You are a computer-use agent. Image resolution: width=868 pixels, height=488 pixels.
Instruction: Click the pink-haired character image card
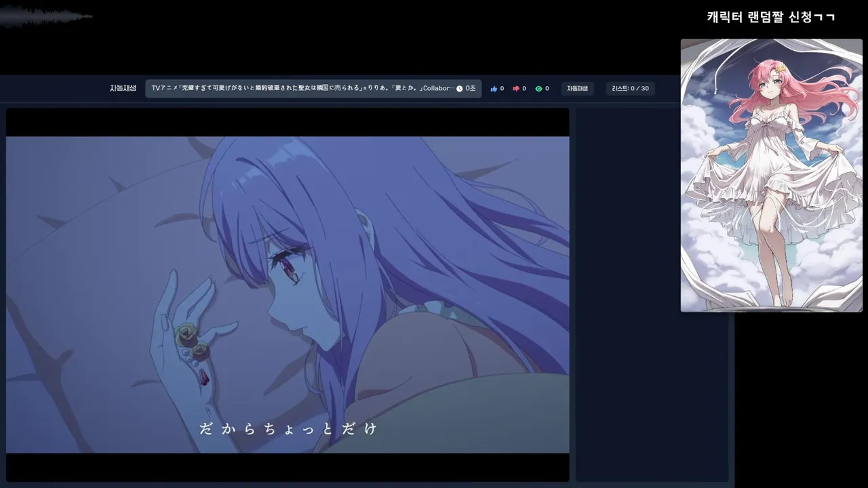(771, 175)
